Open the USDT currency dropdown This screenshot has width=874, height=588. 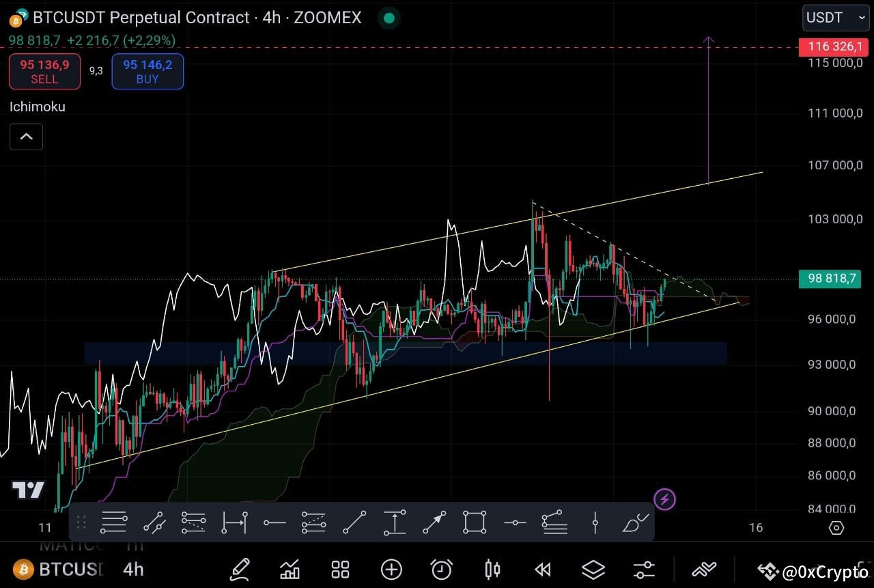pyautogui.click(x=836, y=18)
